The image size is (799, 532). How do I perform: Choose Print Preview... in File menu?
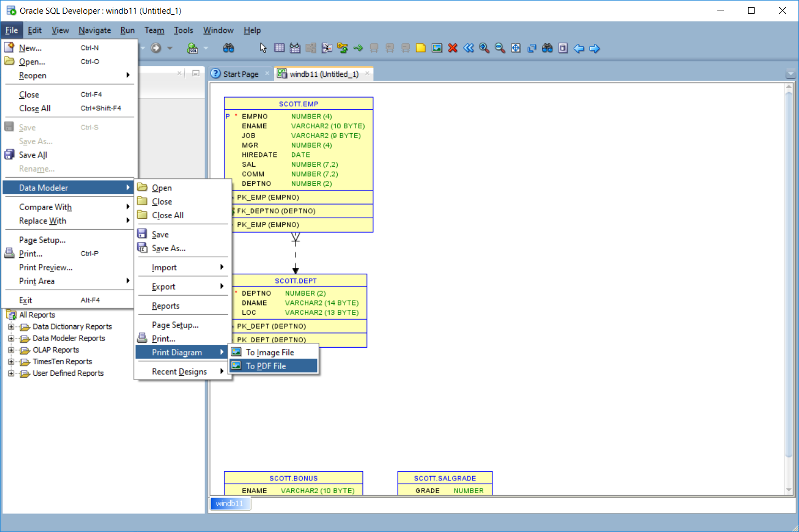coord(69,267)
